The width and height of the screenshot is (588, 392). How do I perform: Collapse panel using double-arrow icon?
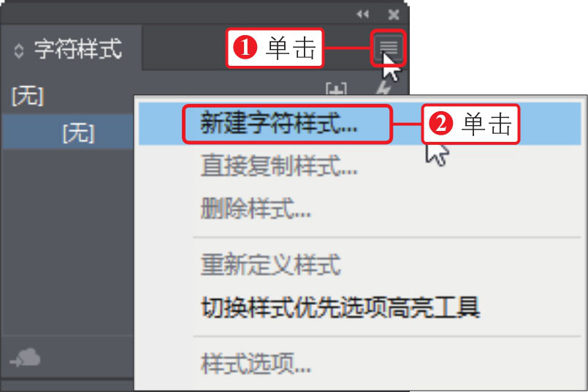pos(362,15)
